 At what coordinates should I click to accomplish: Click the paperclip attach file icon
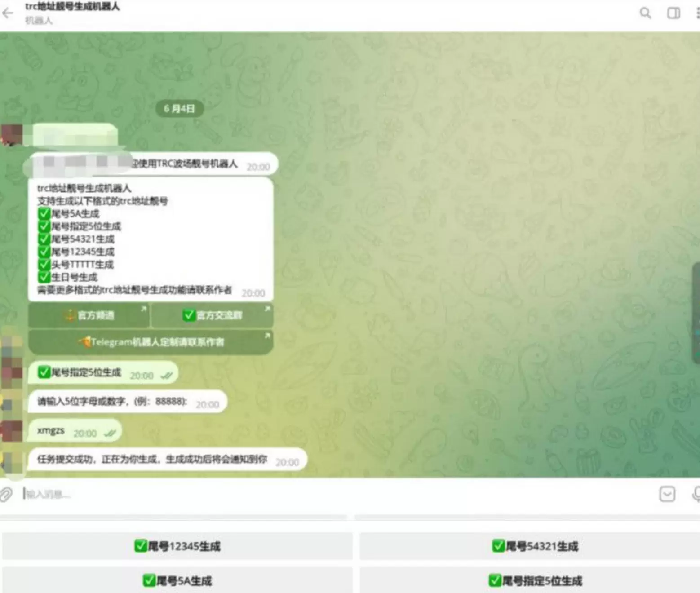[x=6, y=494]
